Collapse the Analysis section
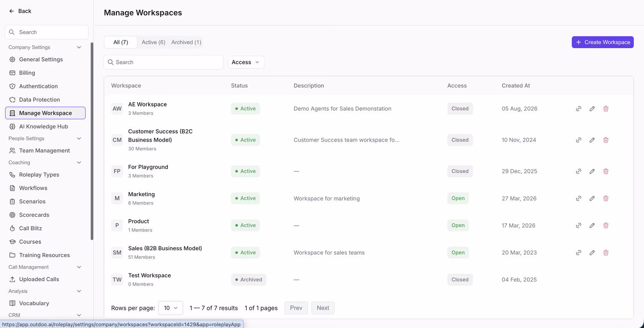Image resolution: width=644 pixels, height=328 pixels. pyautogui.click(x=79, y=291)
